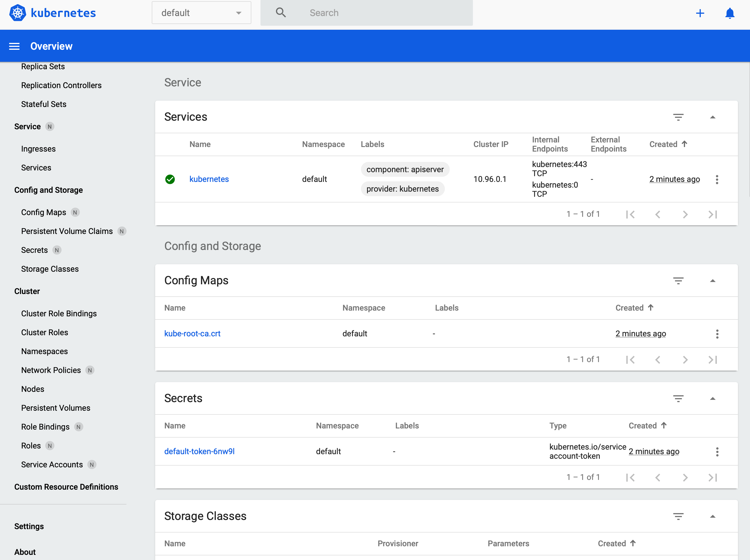Click the Provisioner column header
Image resolution: width=750 pixels, height=560 pixels.
[398, 544]
